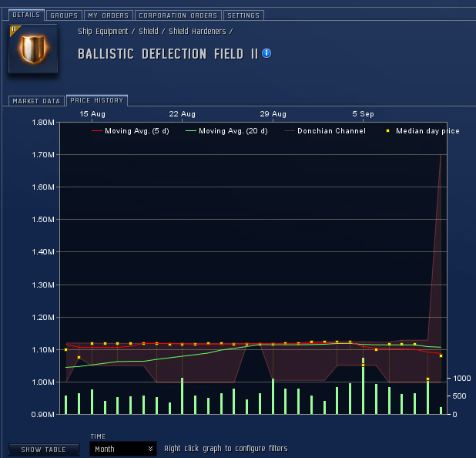476x458 pixels.
Task: Click the 'Right click graph to configure filters' hint
Action: (226, 449)
